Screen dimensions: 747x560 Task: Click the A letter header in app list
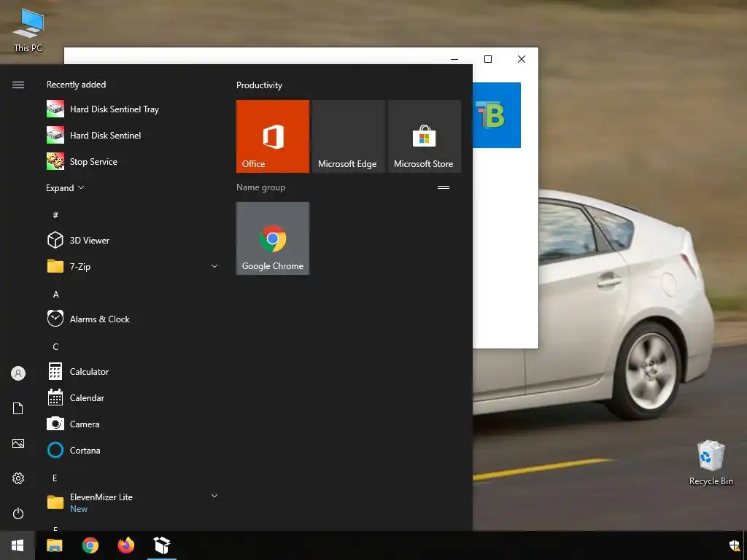click(x=55, y=295)
